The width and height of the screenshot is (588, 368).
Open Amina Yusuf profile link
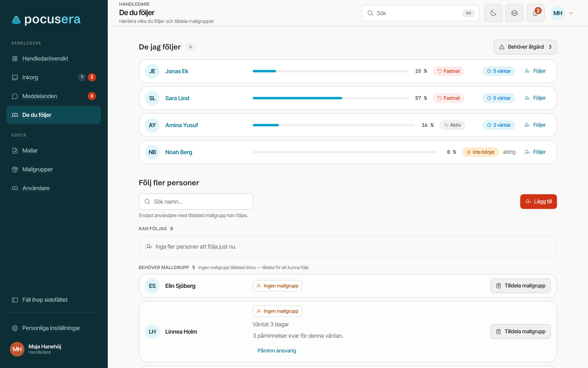pyautogui.click(x=182, y=125)
